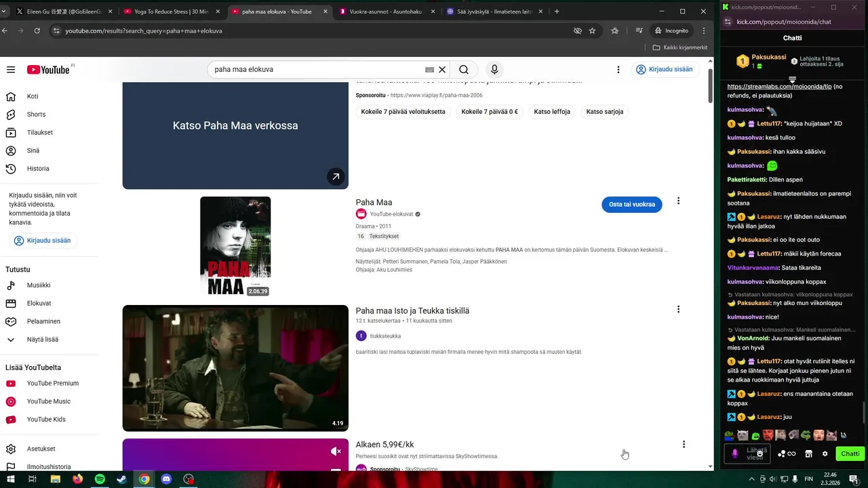The image size is (868, 488).
Task: Open Firefox from the taskbar
Action: tap(77, 479)
